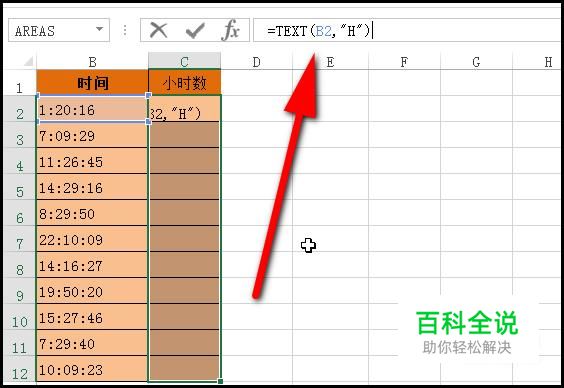Select row 12 header
This screenshot has height=388, width=564.
tap(20, 369)
